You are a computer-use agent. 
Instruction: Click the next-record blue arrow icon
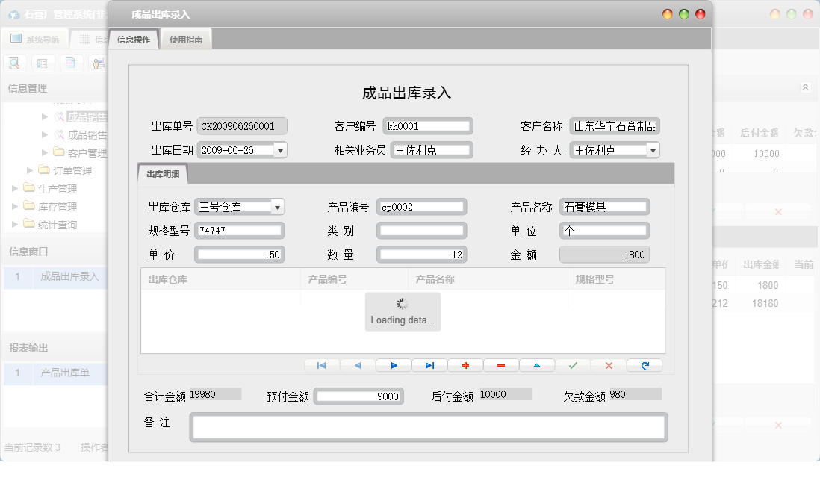click(x=394, y=365)
